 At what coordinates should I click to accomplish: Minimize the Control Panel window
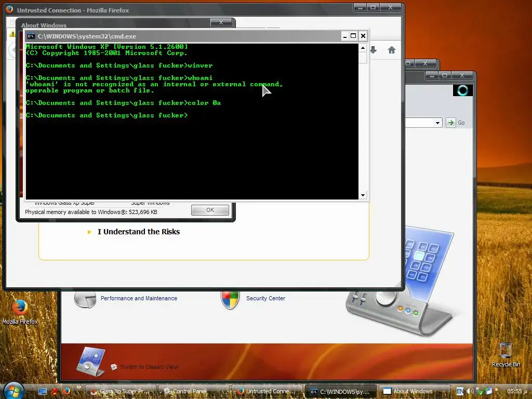[x=432, y=76]
